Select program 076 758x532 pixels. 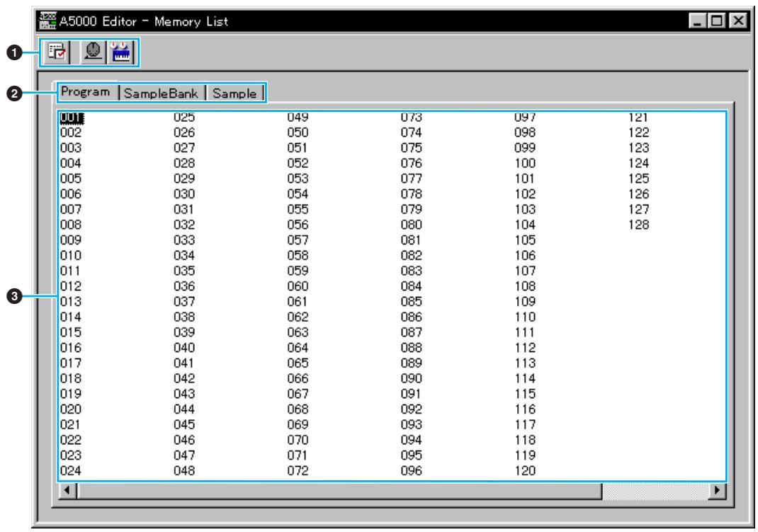[412, 164]
